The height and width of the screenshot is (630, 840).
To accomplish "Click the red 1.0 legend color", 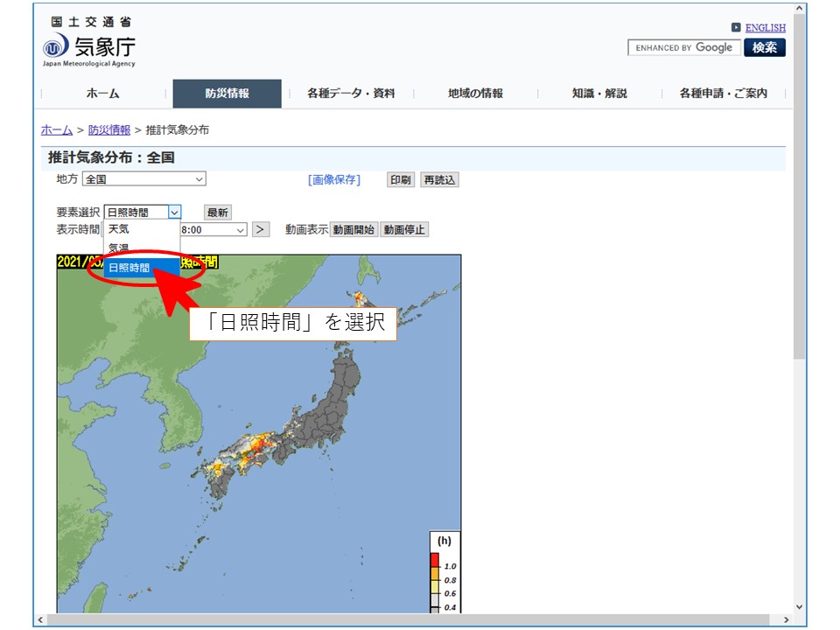I will coord(435,559).
